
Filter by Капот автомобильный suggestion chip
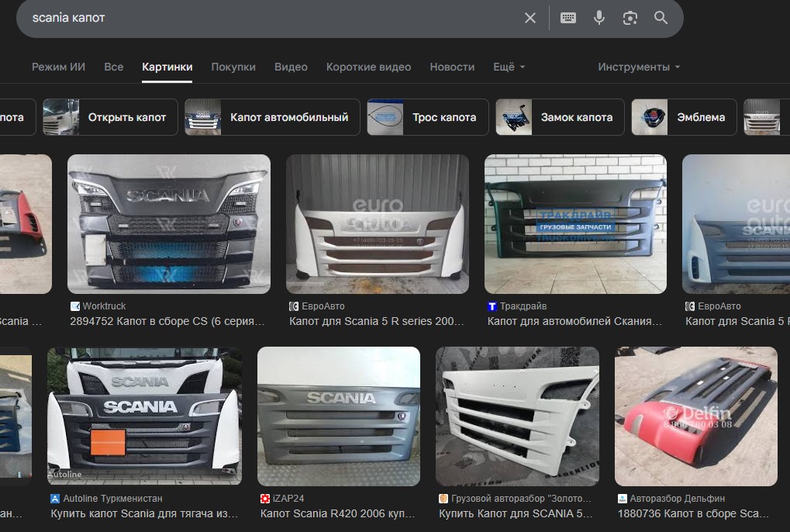pos(272,117)
